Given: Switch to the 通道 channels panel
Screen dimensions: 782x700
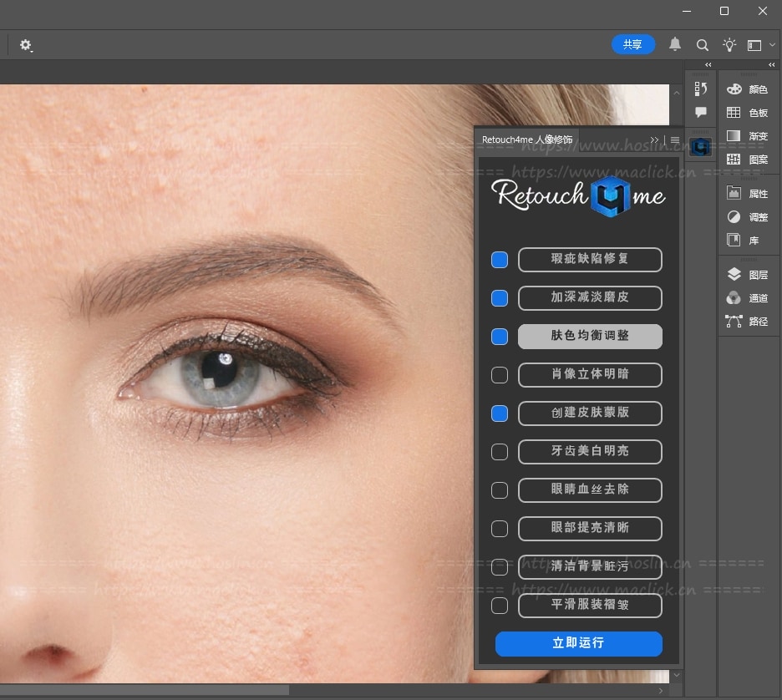Looking at the screenshot, I should click(x=748, y=298).
